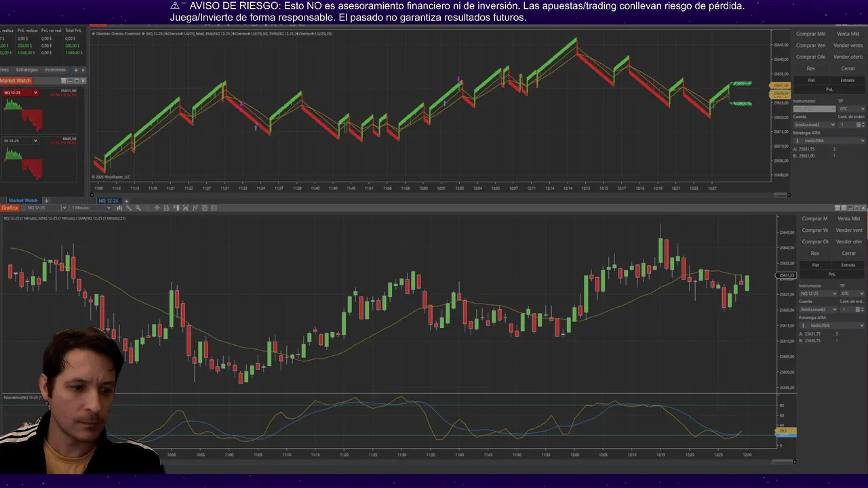Click Vender venta in upper Chart Trader
The image size is (868, 488).
click(848, 45)
